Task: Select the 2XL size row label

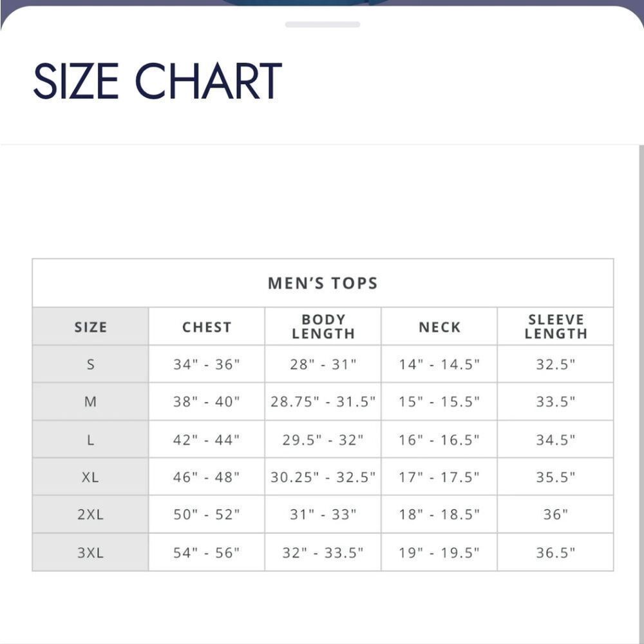Action: (90, 514)
